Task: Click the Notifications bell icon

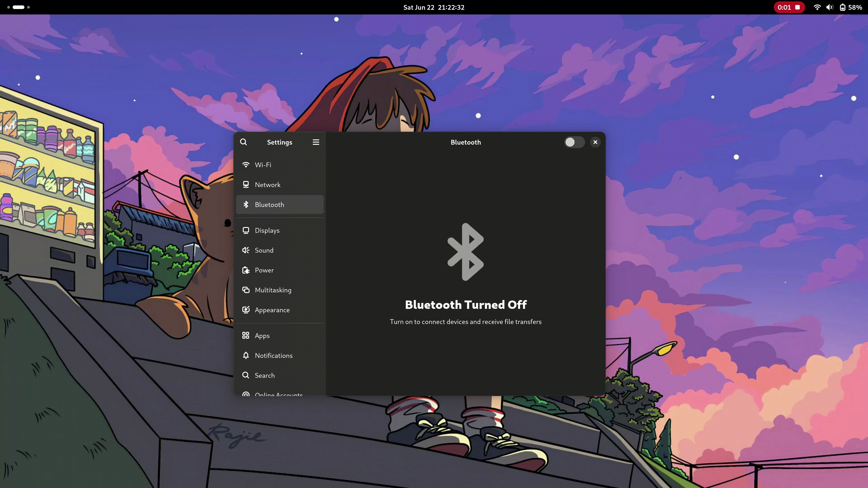Action: 246,355
